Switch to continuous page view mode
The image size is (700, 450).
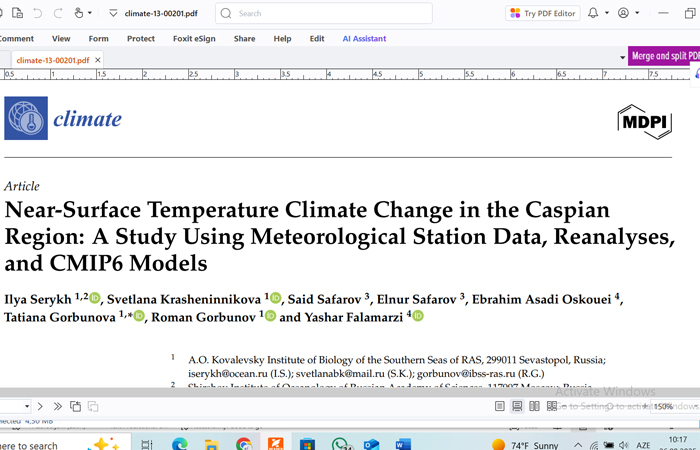(x=517, y=406)
